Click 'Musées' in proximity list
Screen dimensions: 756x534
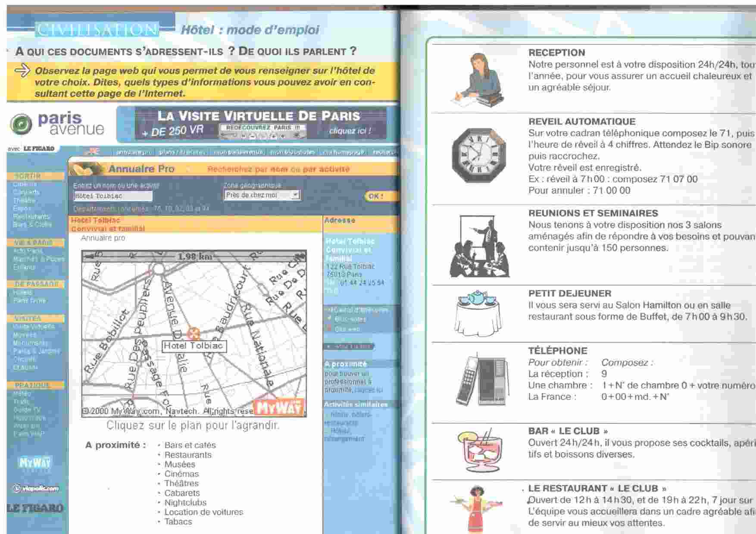180,464
